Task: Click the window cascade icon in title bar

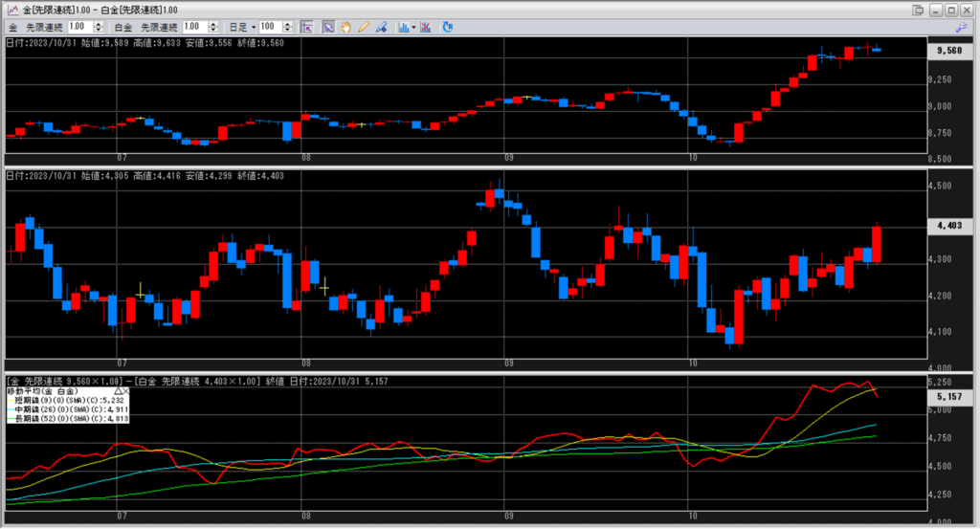Action: pyautogui.click(x=918, y=9)
